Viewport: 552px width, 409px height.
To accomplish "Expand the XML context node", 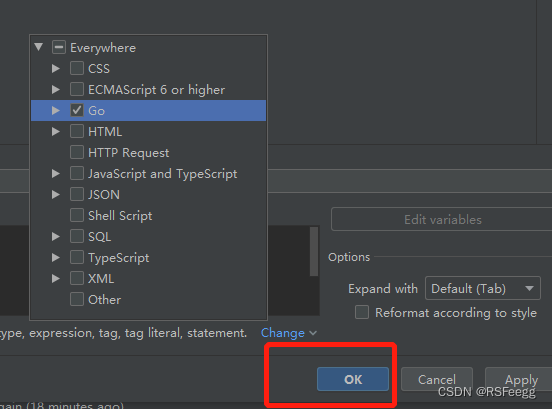I will point(56,279).
